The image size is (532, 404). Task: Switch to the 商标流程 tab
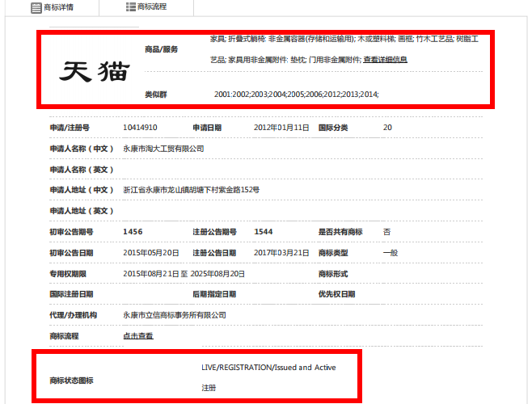[146, 6]
